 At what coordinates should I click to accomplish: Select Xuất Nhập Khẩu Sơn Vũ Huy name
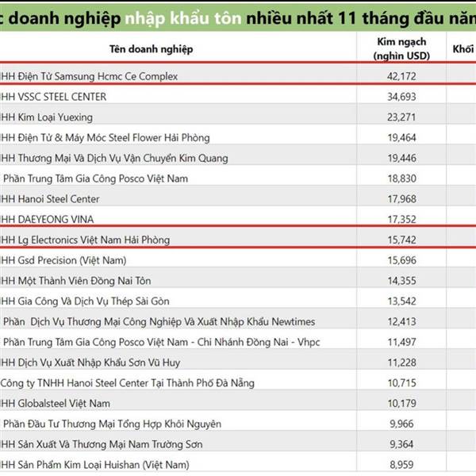pyautogui.click(x=90, y=363)
